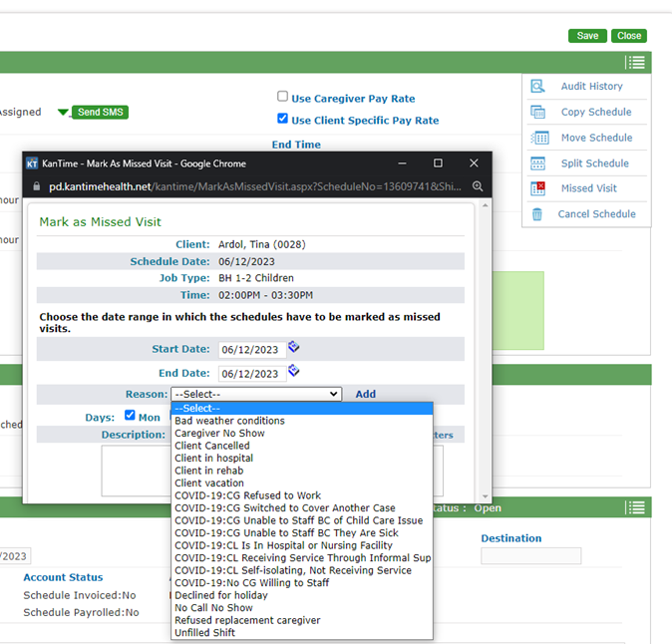Click the Start Date input field
This screenshot has height=644, width=672.
pyautogui.click(x=250, y=350)
